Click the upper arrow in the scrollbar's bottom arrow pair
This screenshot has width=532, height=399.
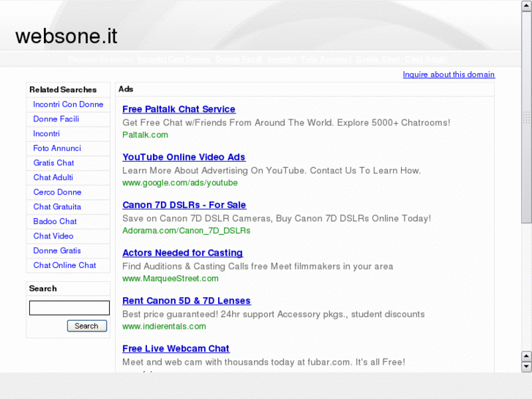526,356
